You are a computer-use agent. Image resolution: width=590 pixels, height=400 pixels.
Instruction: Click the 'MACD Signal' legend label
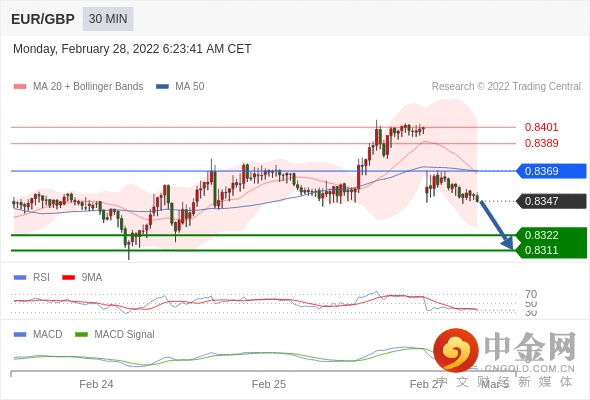tap(125, 335)
